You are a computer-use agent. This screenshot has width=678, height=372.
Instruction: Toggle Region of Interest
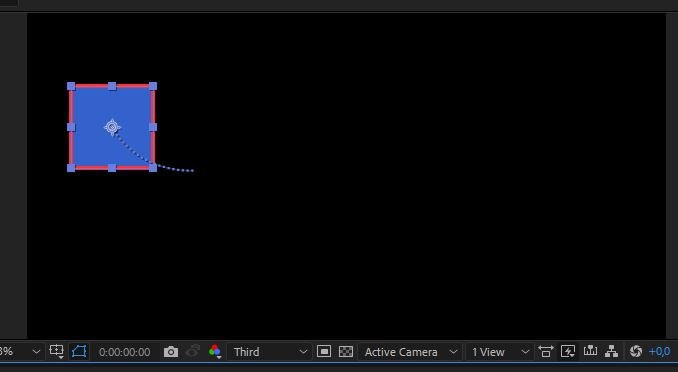coord(324,351)
